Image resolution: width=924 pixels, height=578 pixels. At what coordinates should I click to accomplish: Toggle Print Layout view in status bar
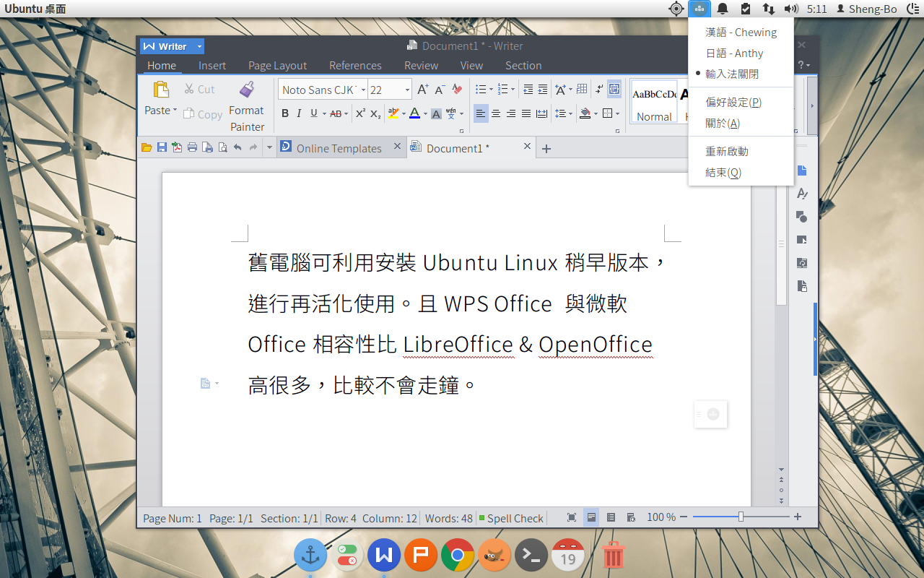[591, 517]
